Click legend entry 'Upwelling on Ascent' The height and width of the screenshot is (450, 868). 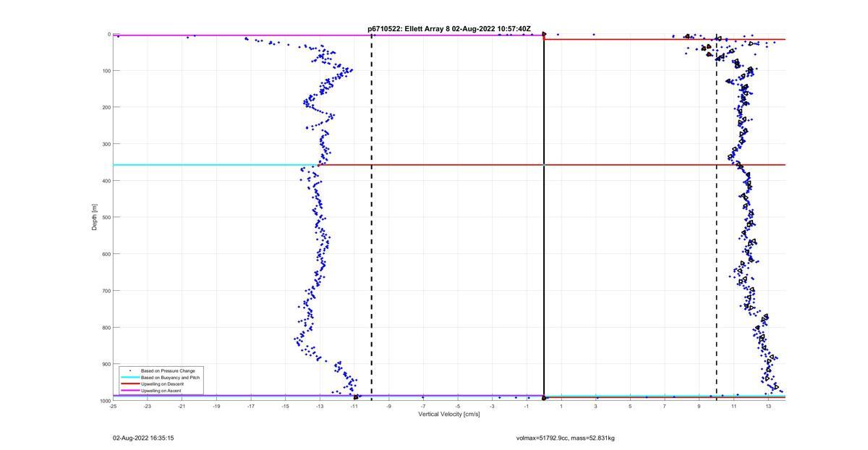[x=161, y=391]
